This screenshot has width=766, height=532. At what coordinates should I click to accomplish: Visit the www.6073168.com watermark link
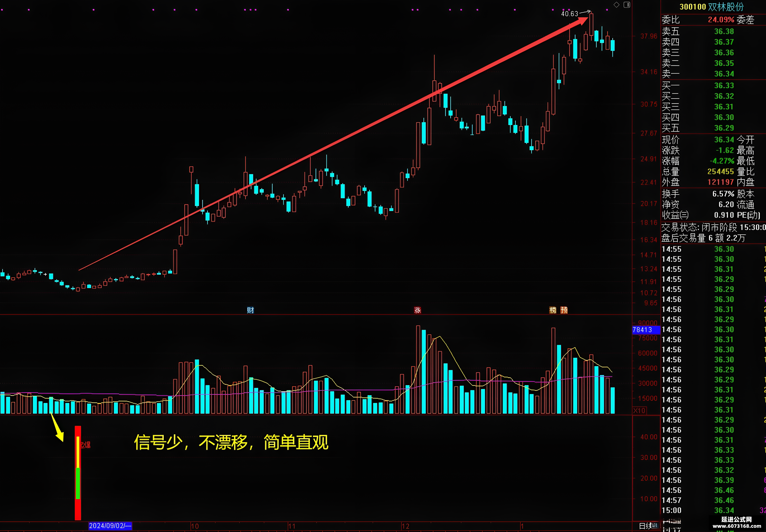[x=737, y=526]
